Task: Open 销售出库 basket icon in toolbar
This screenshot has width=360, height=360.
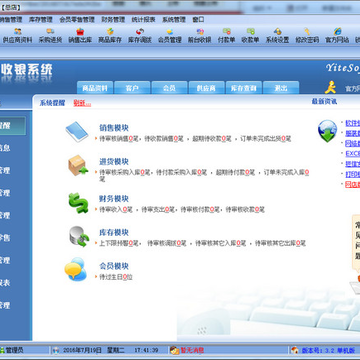Action: point(80,32)
